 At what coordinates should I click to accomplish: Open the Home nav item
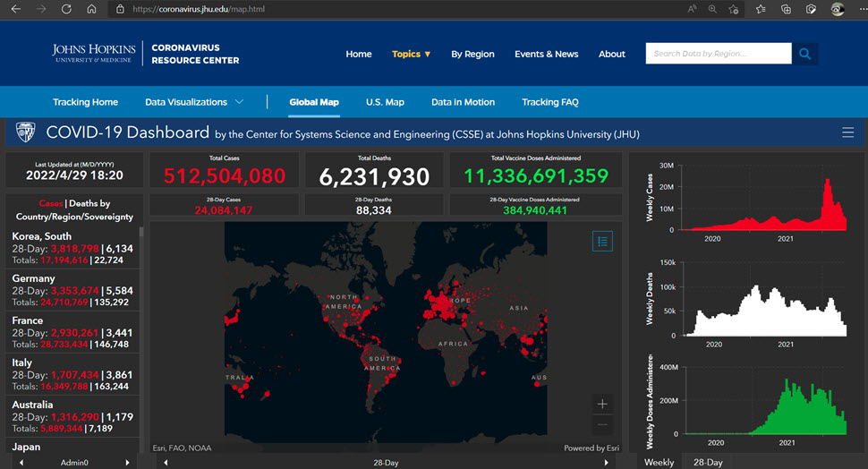click(359, 54)
